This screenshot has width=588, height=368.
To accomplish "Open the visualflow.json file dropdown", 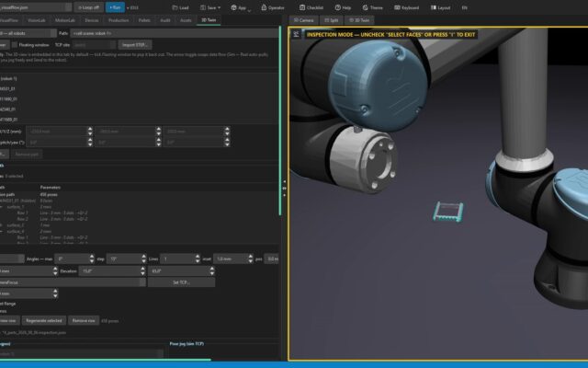I will (68, 7).
